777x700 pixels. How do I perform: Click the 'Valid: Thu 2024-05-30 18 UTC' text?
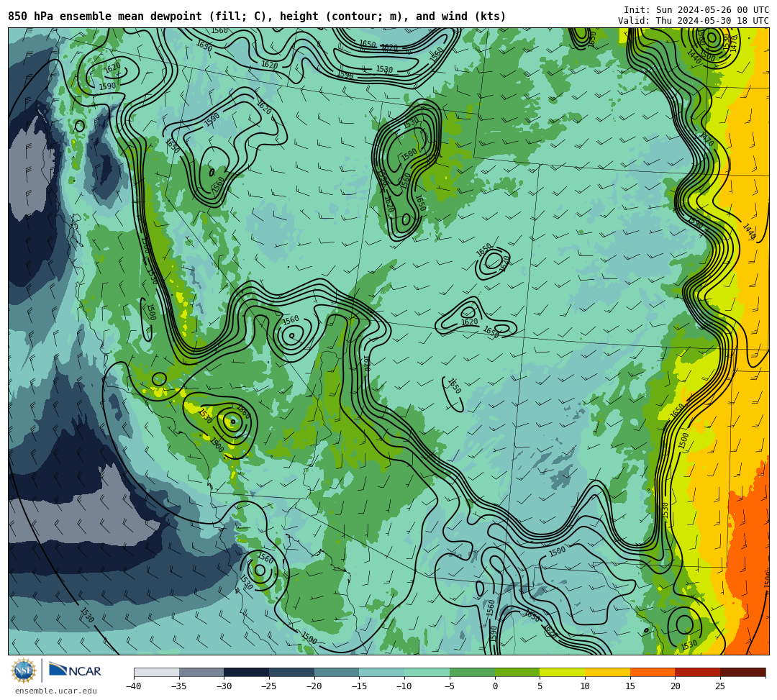(694, 21)
